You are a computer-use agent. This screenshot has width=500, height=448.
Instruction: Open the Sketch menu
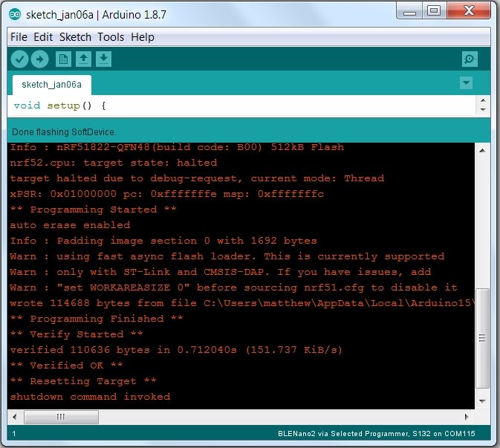pos(75,37)
